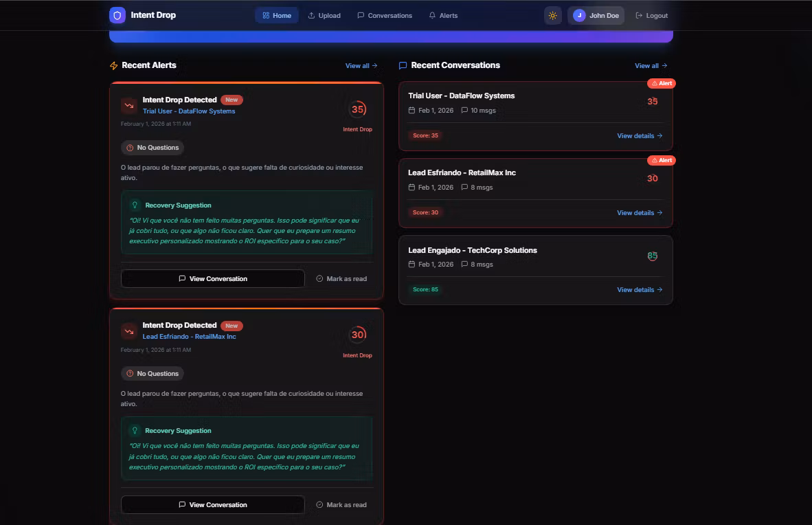Click the John Doe avatar icon

[x=579, y=16]
